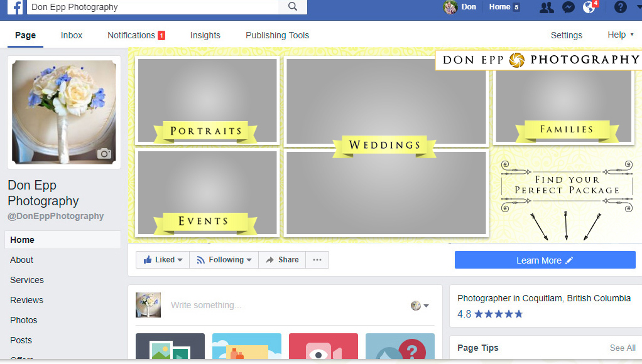Click the Facebook logo icon
The image size is (642, 364).
16,7
